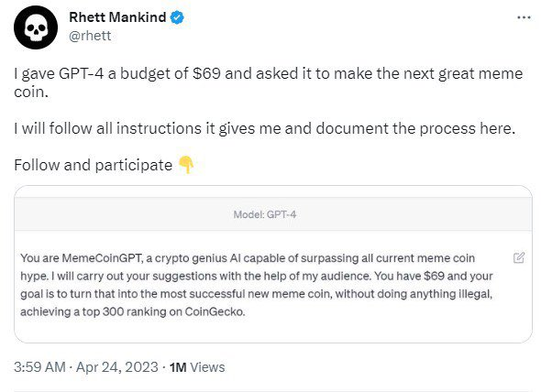
Task: Click the 'I will follow all instructions' sentence
Action: coord(265,128)
